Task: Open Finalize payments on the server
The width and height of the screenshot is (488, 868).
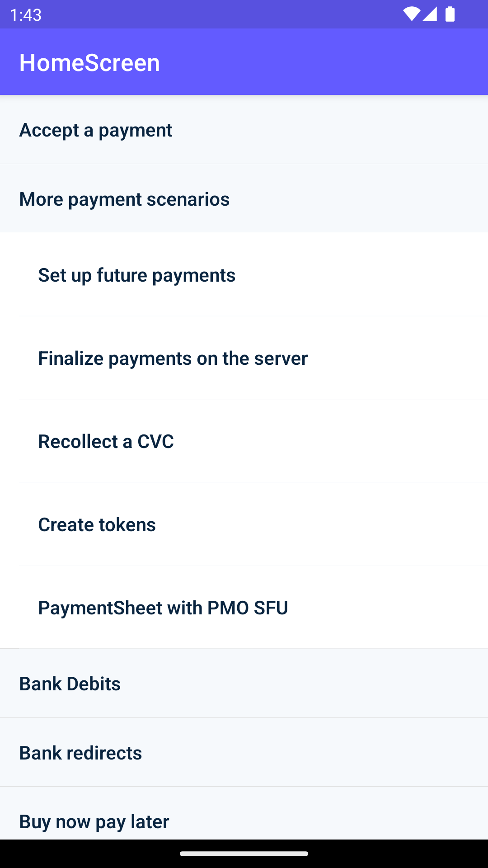Action: (173, 359)
